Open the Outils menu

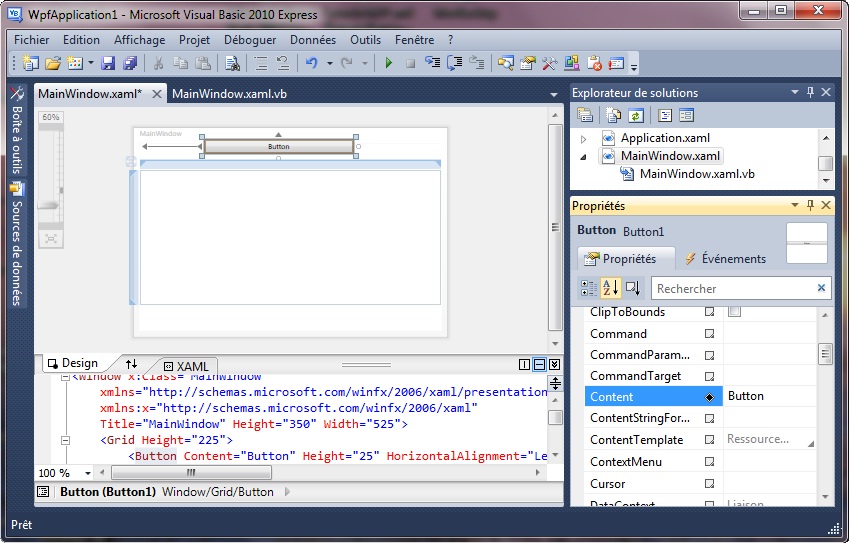click(365, 40)
